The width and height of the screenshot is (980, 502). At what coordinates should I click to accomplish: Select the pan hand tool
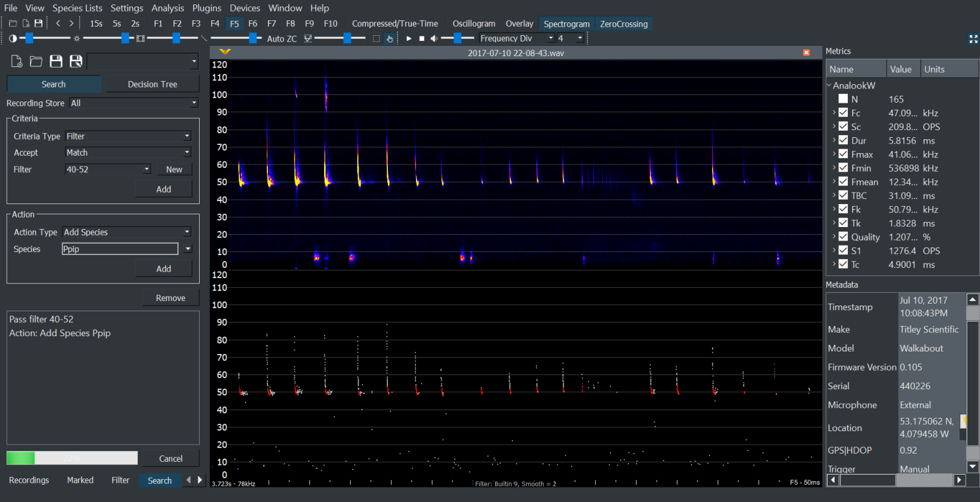click(x=390, y=38)
